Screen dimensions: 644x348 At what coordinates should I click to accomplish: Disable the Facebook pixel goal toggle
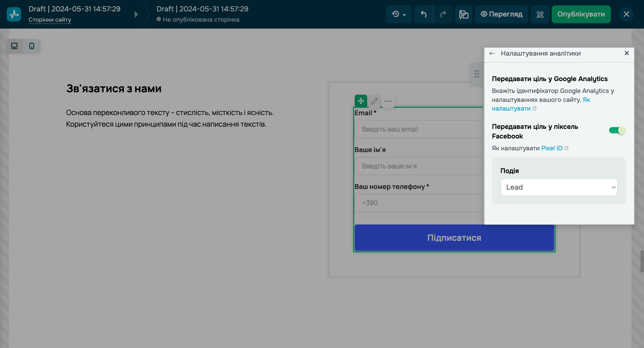617,130
